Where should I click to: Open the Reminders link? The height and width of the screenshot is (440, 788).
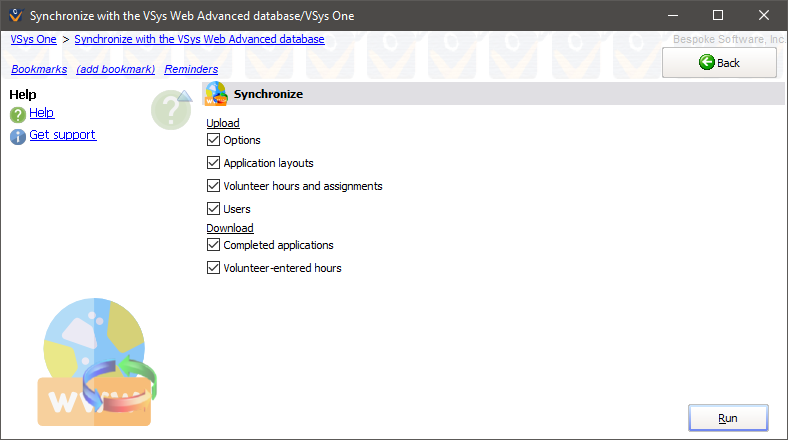pyautogui.click(x=191, y=69)
